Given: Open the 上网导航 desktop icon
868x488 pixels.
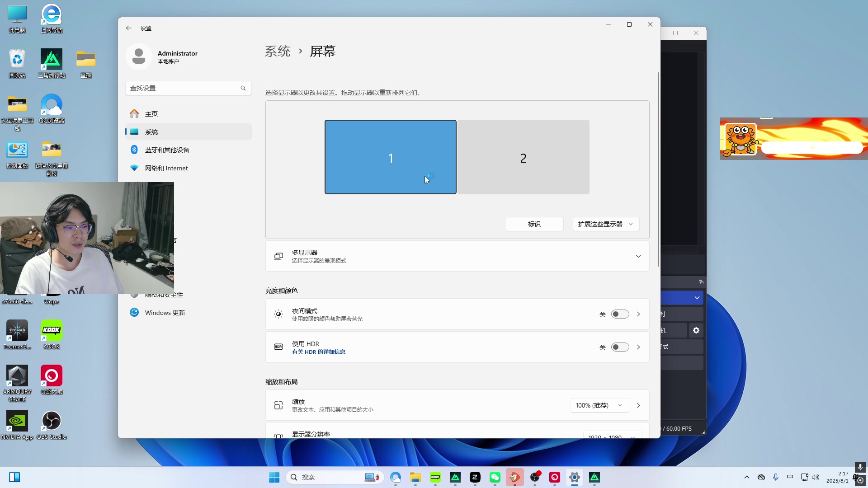Looking at the screenshot, I should (52, 19).
